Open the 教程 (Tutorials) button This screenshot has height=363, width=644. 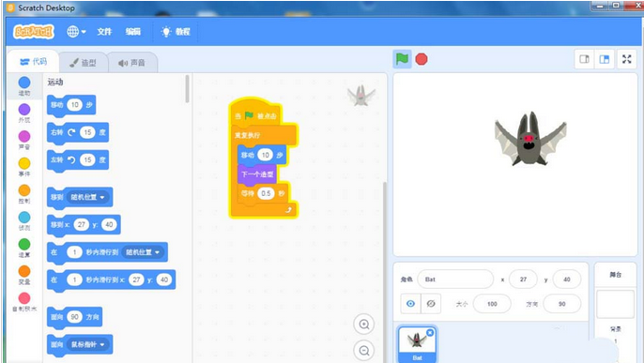pyautogui.click(x=176, y=32)
